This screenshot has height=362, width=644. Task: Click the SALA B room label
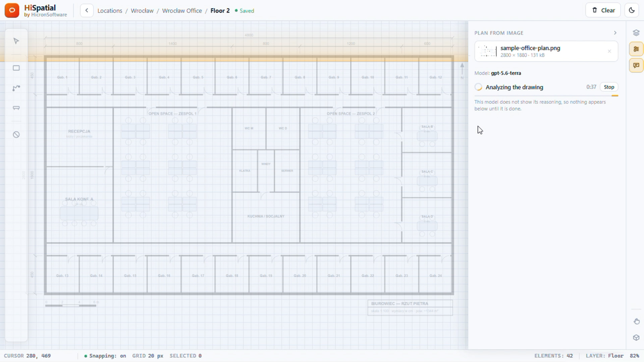point(427,127)
